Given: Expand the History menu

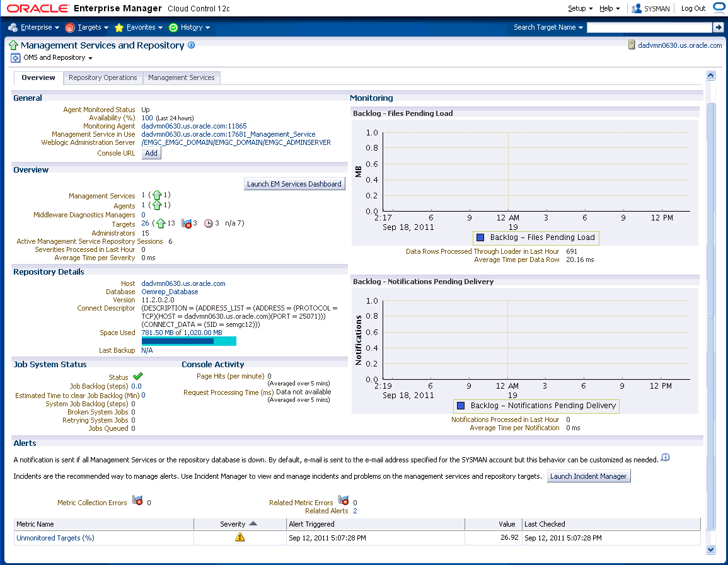Looking at the screenshot, I should click(x=195, y=27).
